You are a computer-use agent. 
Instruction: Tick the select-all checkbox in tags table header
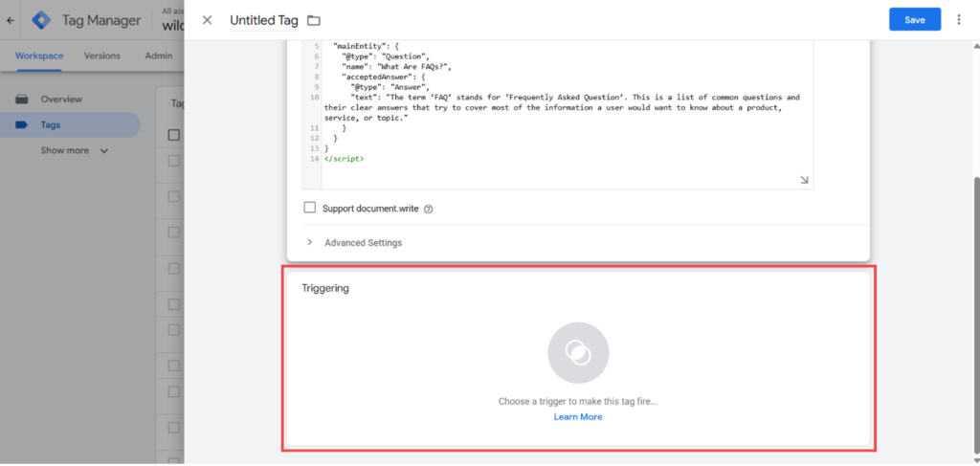click(174, 135)
